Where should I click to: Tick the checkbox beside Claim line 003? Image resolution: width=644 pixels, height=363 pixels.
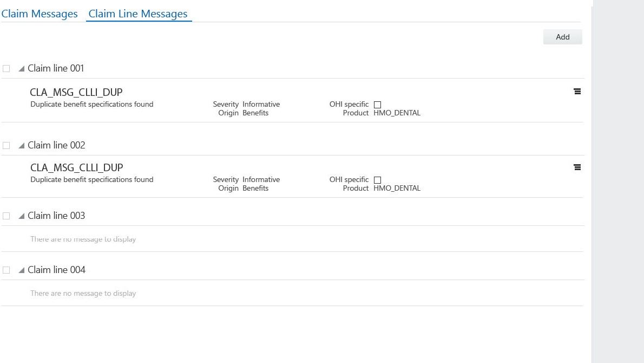[x=6, y=216]
